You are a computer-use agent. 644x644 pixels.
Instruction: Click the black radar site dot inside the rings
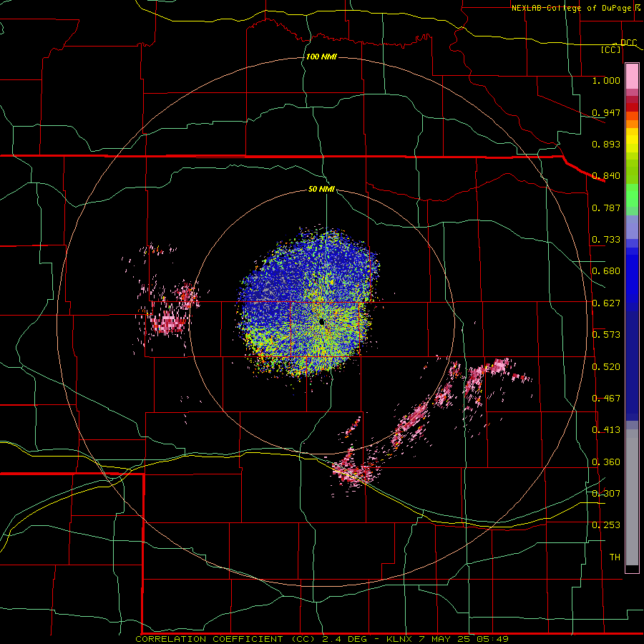(321, 322)
